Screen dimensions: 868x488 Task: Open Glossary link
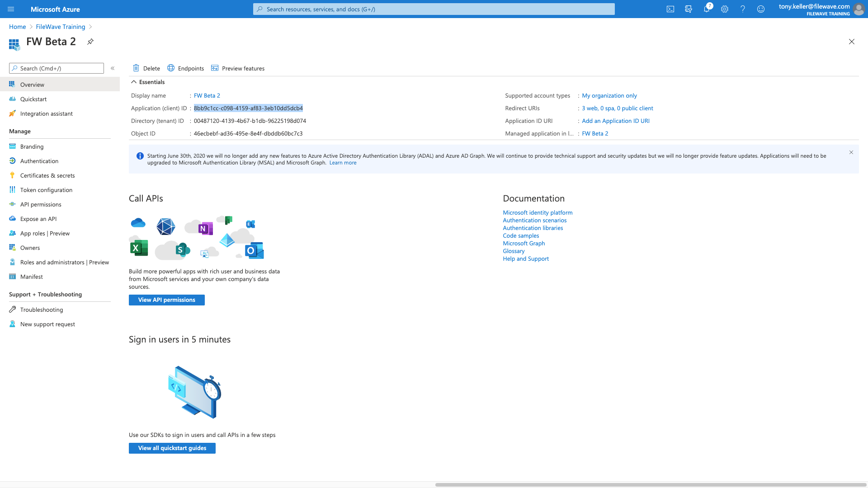514,251
